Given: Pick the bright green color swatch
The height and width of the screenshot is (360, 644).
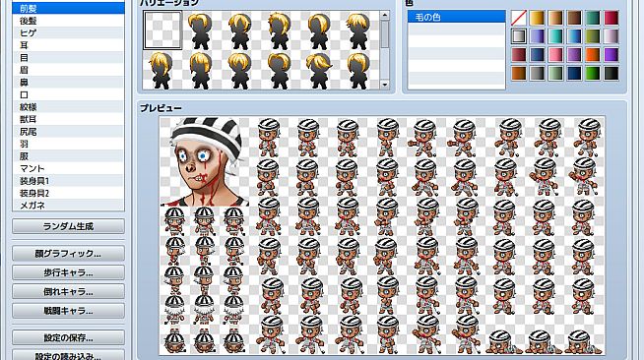Looking at the screenshot, I should coord(593,74).
